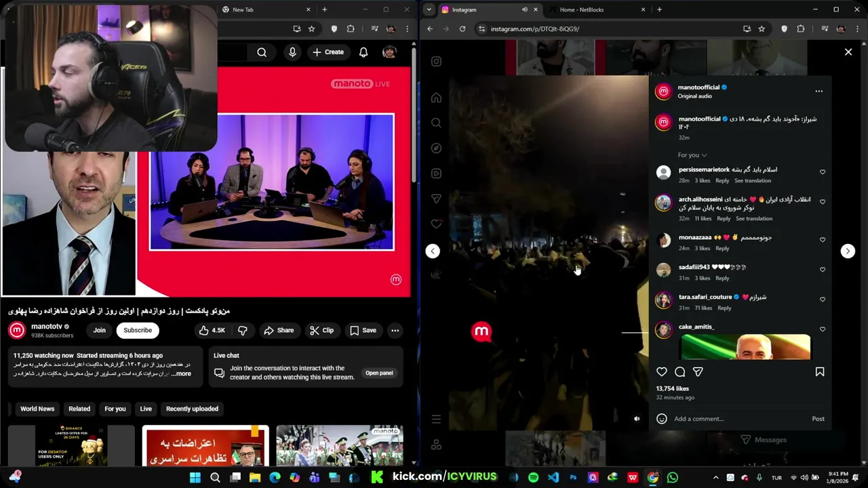Open manotoofficial profile from post header
Image resolution: width=868 pixels, height=488 pixels.
point(698,87)
